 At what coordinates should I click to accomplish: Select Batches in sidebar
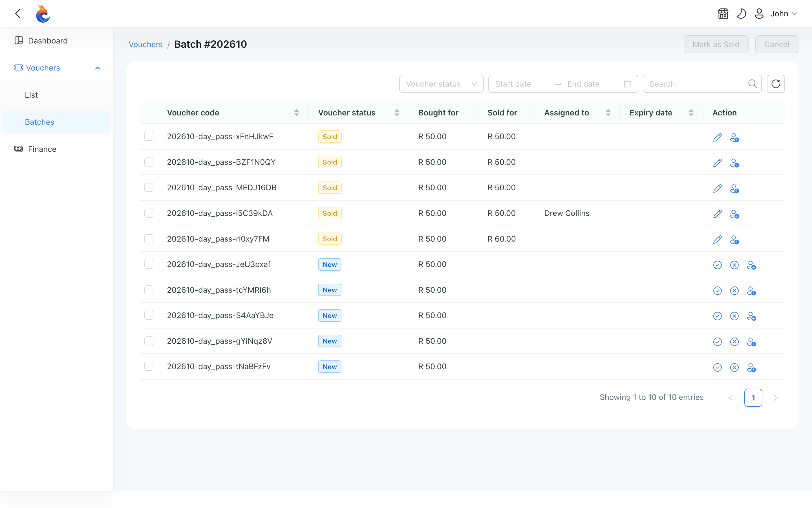56,122
